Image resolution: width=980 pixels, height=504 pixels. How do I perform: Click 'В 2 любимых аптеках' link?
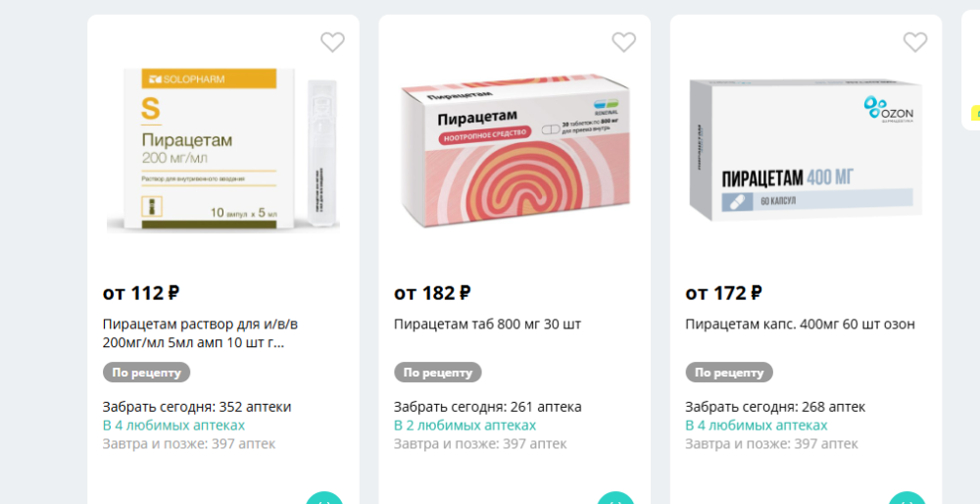[465, 426]
